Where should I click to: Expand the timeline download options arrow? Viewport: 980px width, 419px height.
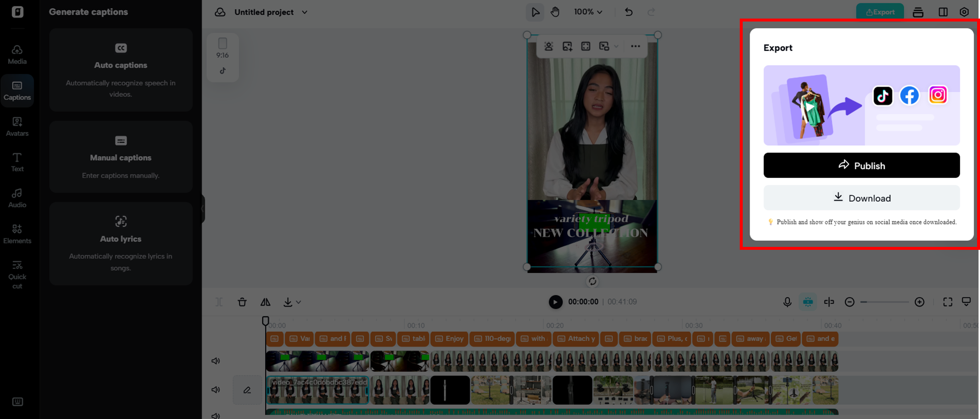point(298,302)
